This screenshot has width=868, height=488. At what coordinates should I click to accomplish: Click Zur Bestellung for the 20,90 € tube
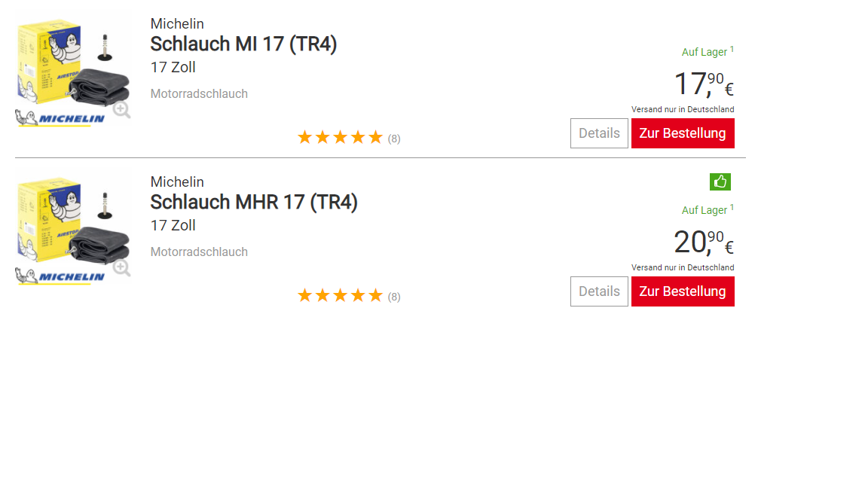click(x=683, y=291)
